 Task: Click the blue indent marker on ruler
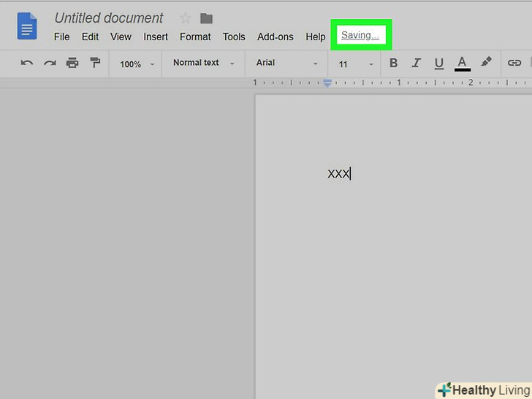tap(327, 83)
